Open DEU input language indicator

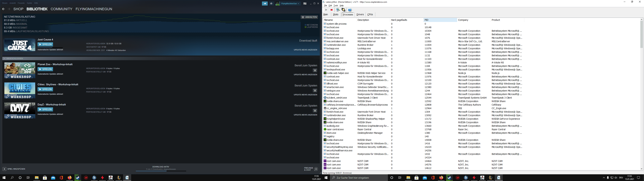pyautogui.click(x=621, y=178)
